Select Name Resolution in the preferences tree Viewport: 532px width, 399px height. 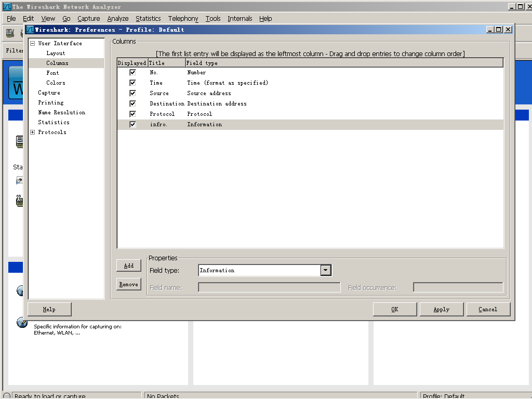61,112
